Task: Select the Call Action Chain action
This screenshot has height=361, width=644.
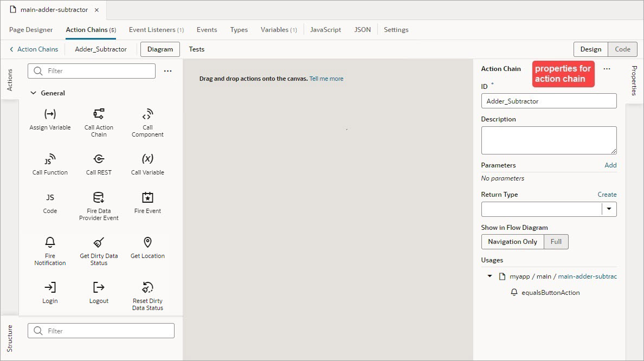Action: click(99, 123)
